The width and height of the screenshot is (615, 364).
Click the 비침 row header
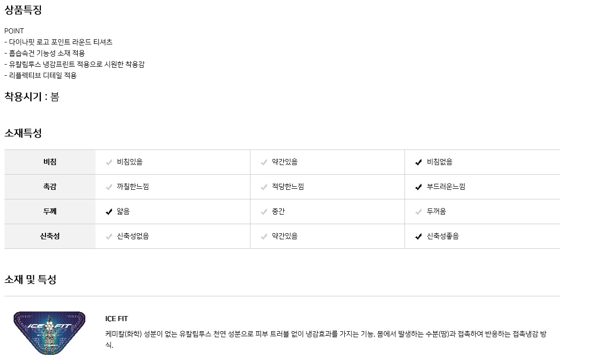pos(50,162)
